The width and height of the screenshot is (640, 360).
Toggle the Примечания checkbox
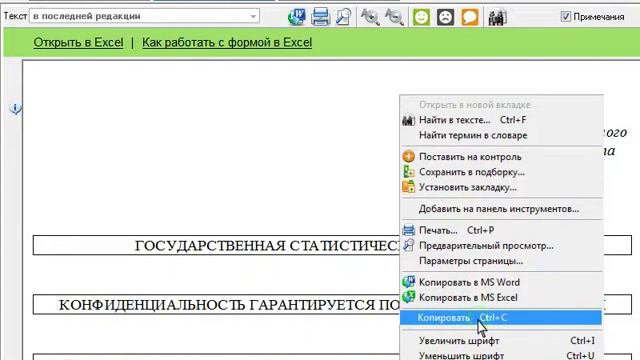566,16
